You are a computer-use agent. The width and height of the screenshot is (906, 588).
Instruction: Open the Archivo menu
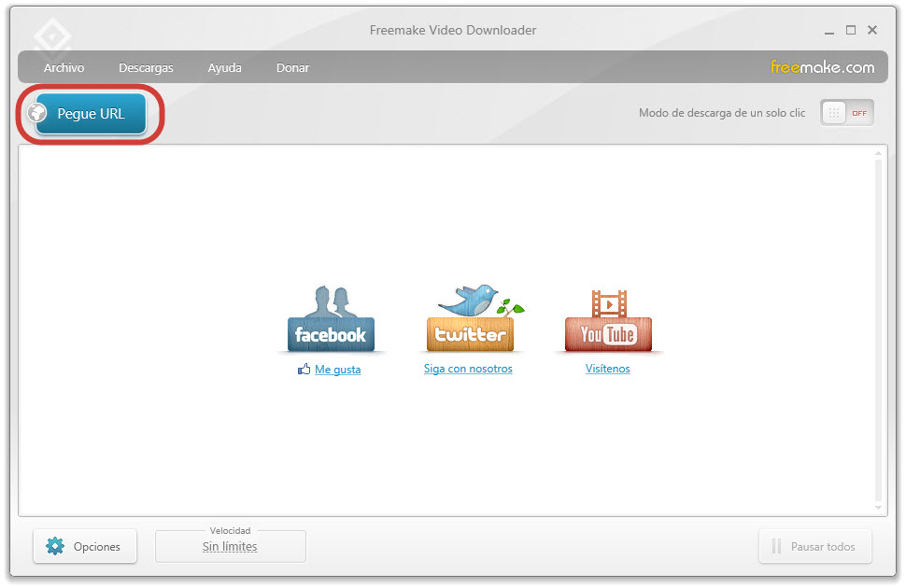pos(64,67)
